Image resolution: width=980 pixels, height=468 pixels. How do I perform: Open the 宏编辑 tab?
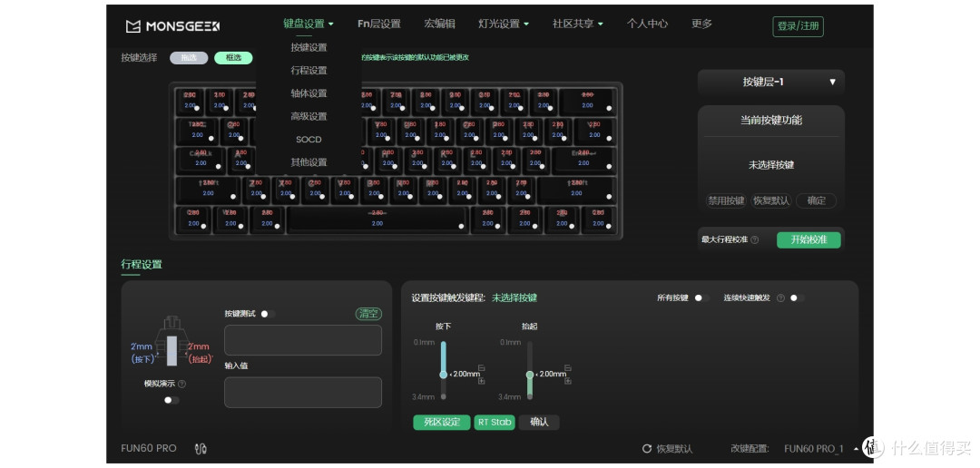pos(439,24)
